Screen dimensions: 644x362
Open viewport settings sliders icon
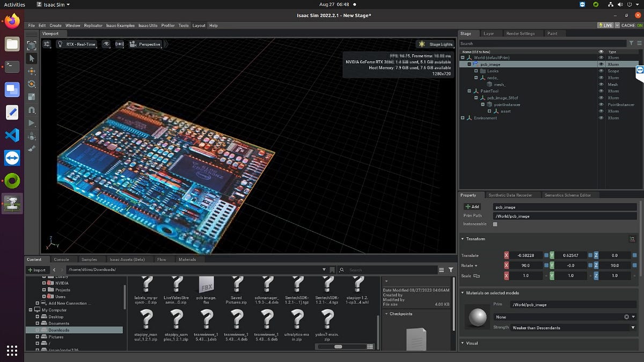[x=47, y=44]
